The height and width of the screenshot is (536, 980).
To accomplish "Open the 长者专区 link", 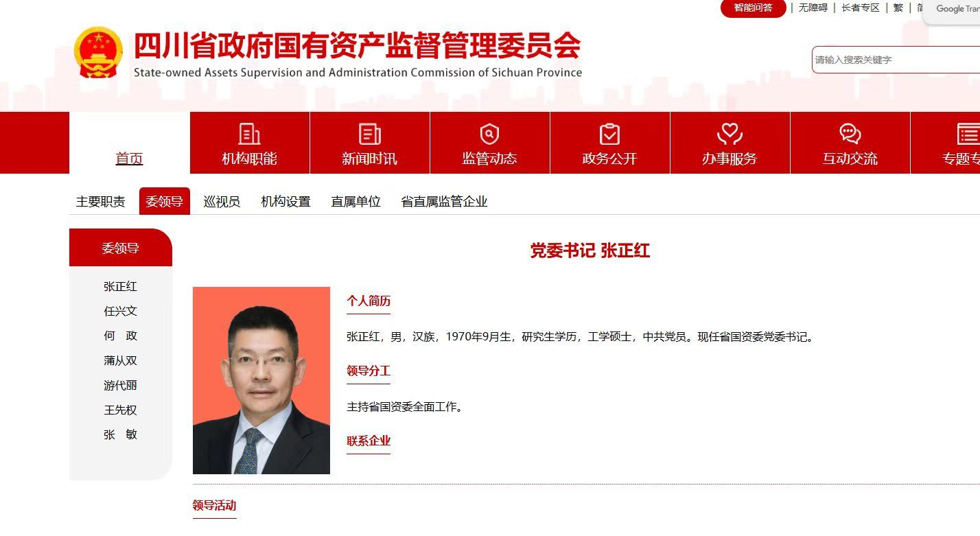I will (861, 8).
